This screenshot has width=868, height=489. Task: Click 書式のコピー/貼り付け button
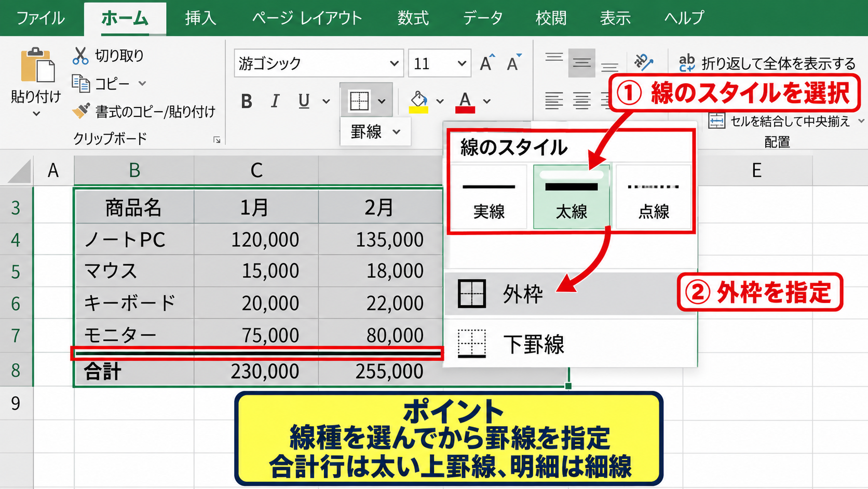tap(155, 111)
